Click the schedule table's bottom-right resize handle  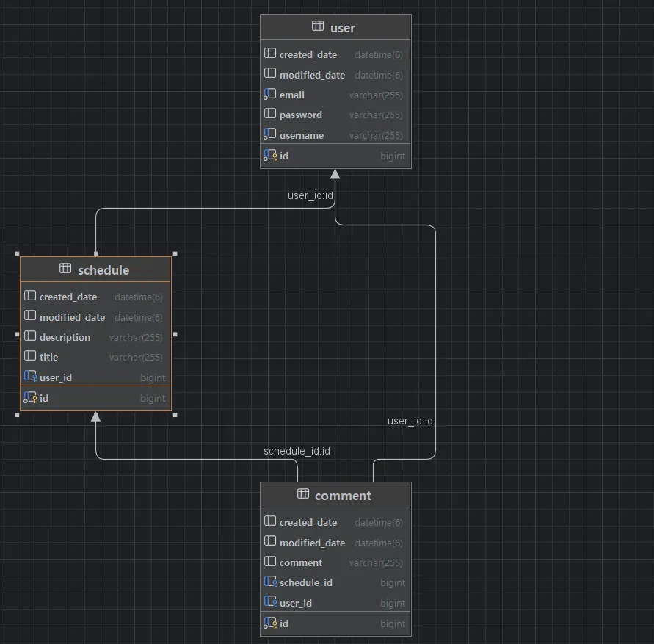175,415
